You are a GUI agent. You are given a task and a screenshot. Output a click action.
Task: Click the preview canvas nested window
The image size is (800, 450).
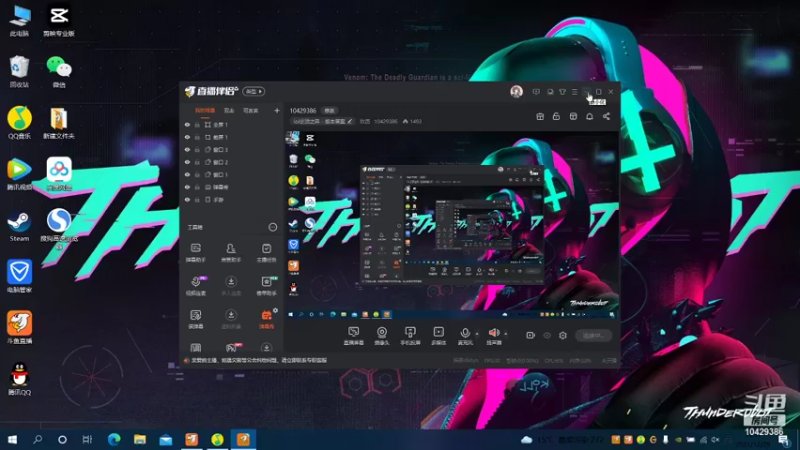tap(452, 224)
